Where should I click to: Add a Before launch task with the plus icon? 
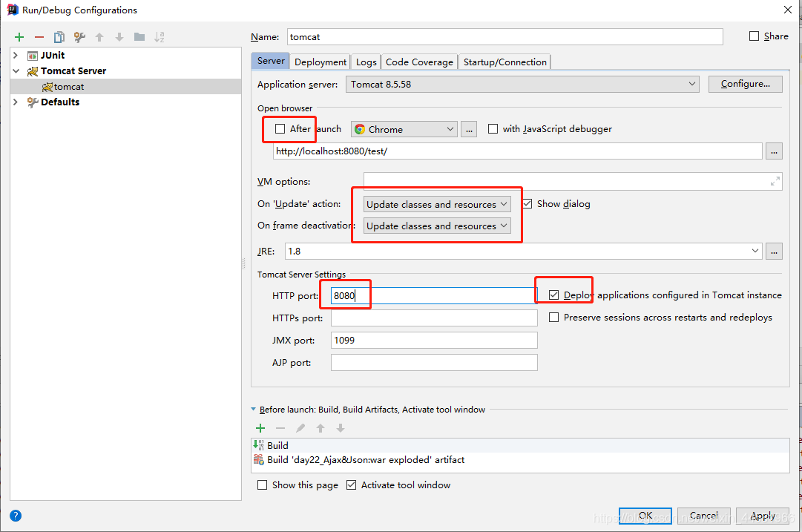click(260, 428)
